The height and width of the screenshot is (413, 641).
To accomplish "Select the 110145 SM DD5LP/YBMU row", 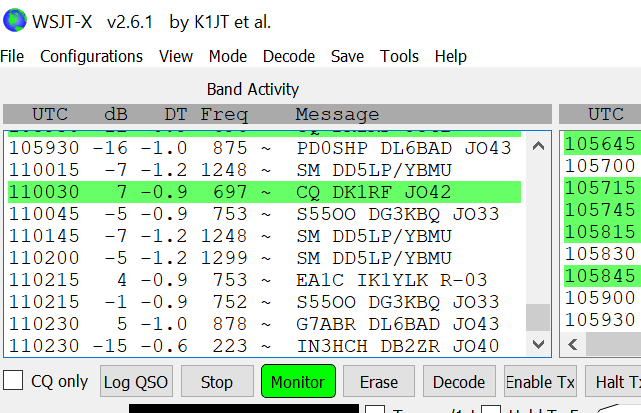I will point(264,236).
